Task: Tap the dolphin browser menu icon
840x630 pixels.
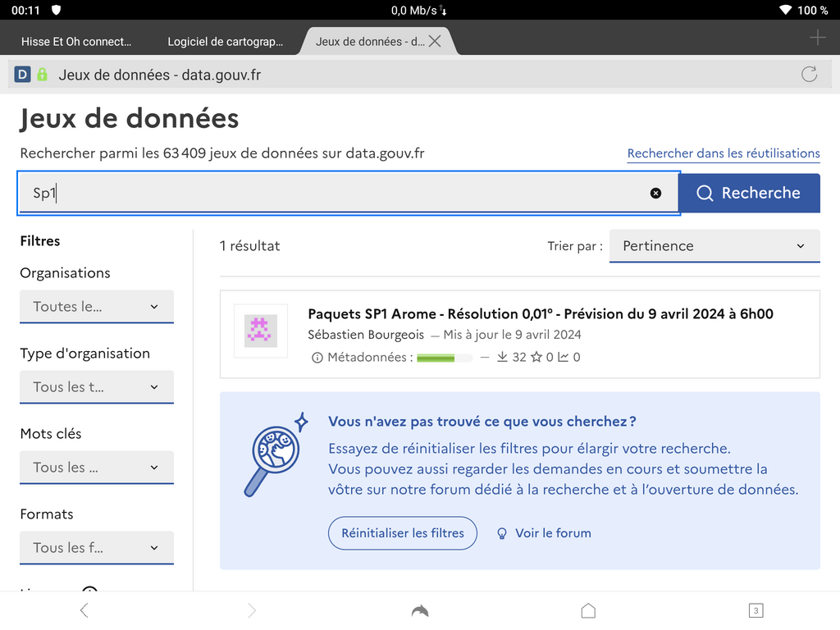Action: click(x=420, y=610)
